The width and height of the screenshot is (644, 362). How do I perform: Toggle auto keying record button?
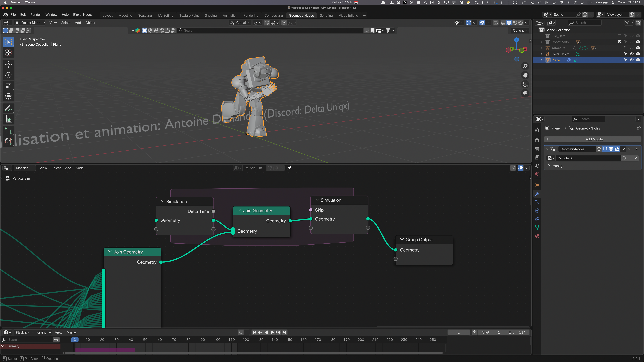pyautogui.click(x=241, y=332)
